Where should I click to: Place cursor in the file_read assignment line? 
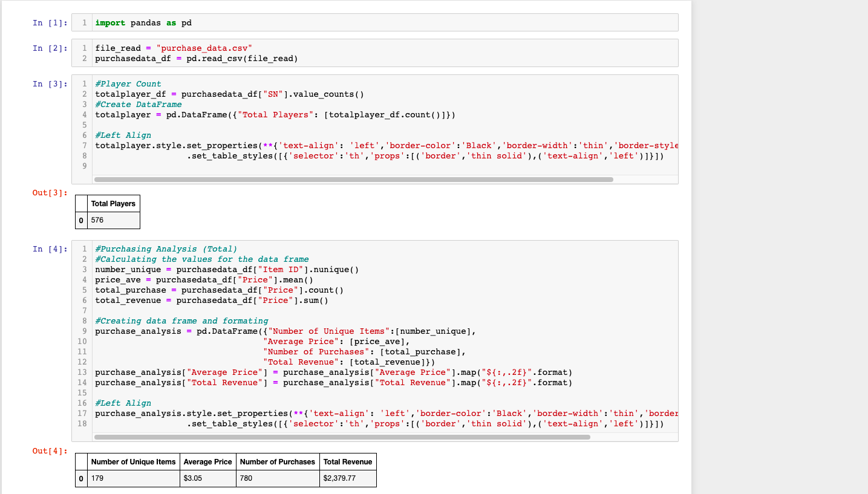pos(173,48)
